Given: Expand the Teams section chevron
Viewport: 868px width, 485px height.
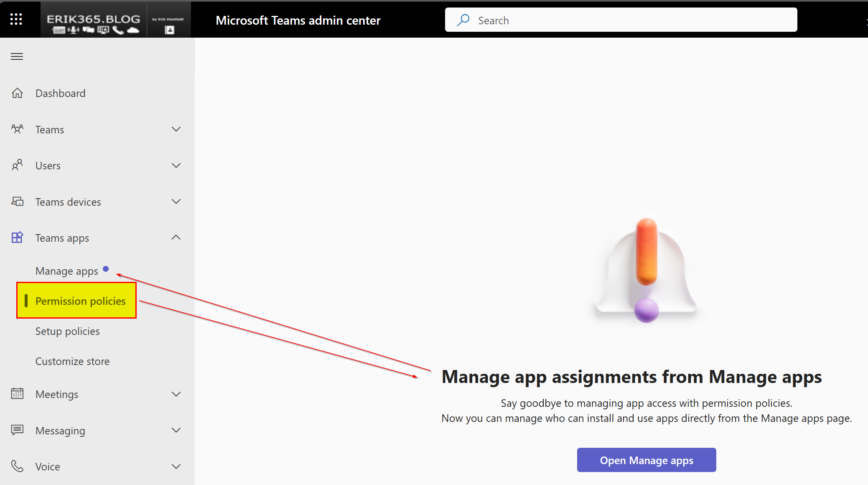Looking at the screenshot, I should tap(176, 129).
